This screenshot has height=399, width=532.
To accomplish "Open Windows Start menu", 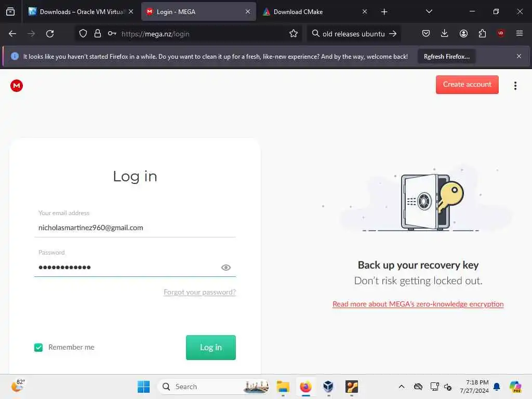I will tap(143, 387).
